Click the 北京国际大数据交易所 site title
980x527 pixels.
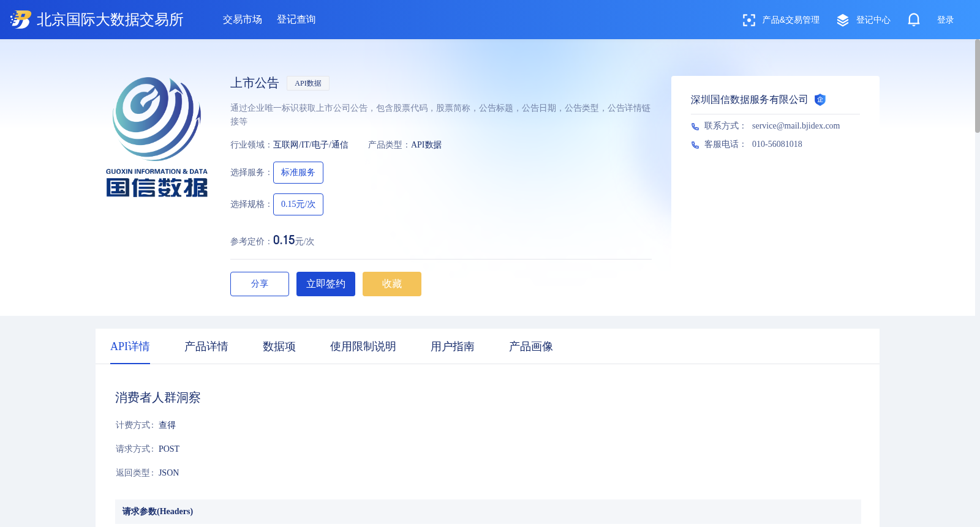point(110,20)
